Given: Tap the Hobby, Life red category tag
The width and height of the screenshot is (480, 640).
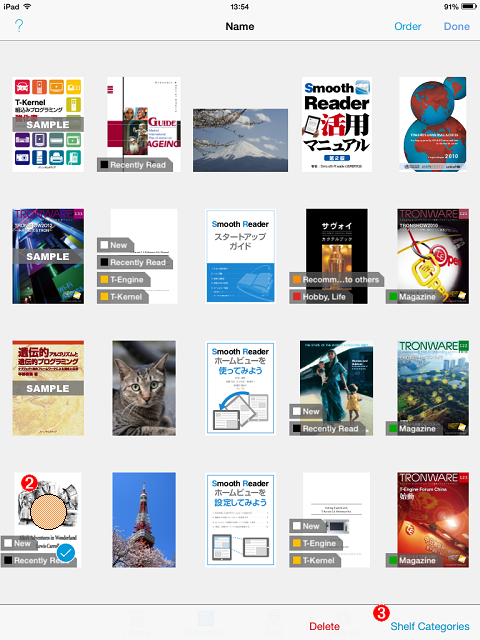Looking at the screenshot, I should tap(319, 297).
